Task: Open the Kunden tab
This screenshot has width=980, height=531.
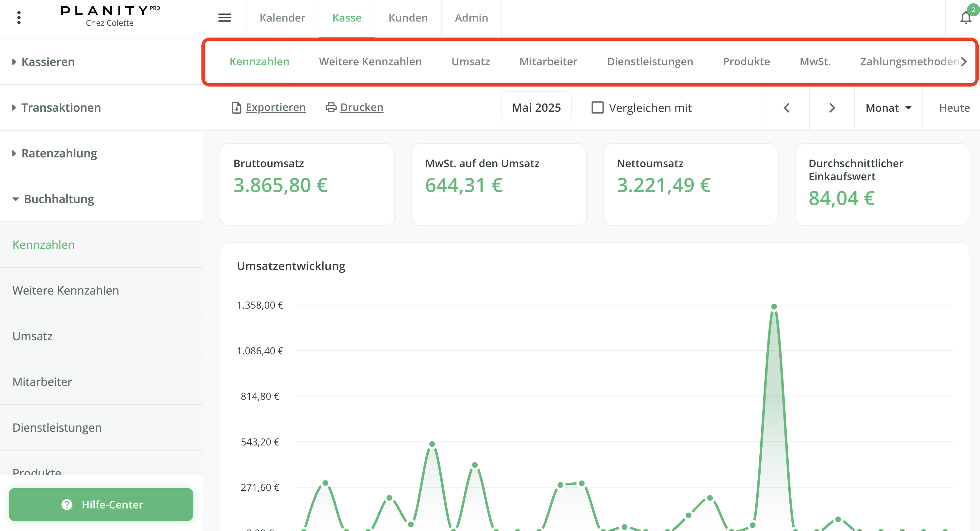Action: click(408, 18)
